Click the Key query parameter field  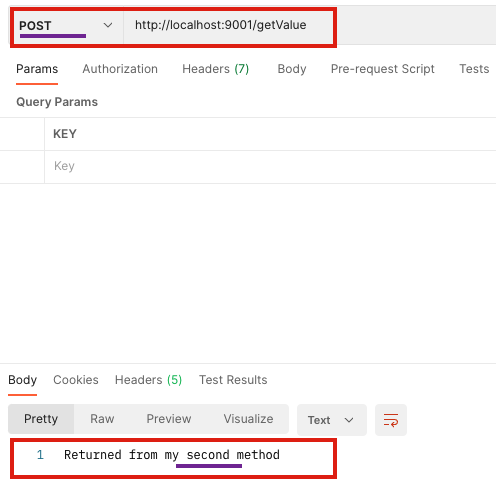(x=270, y=166)
